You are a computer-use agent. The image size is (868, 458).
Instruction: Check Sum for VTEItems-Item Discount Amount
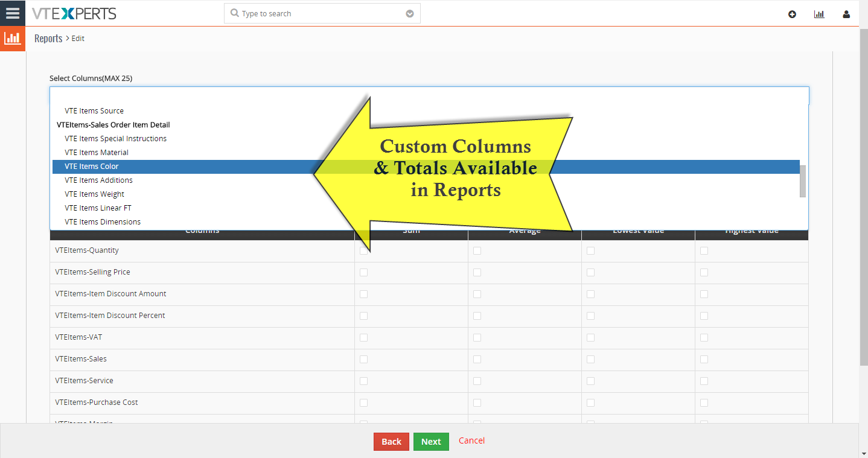pyautogui.click(x=363, y=294)
